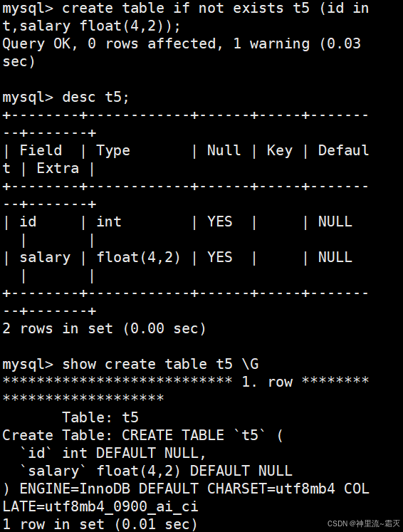Click the 'Null' column header
This screenshot has height=532, width=403.
(224, 150)
